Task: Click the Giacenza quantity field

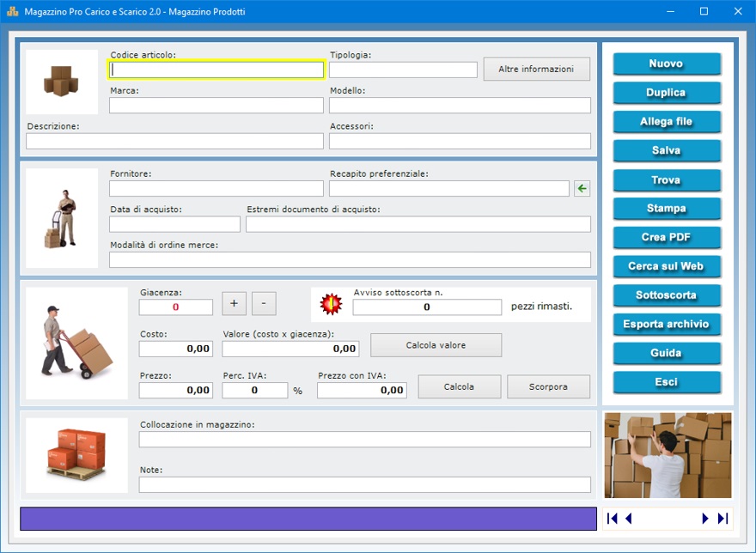Action: tap(176, 307)
